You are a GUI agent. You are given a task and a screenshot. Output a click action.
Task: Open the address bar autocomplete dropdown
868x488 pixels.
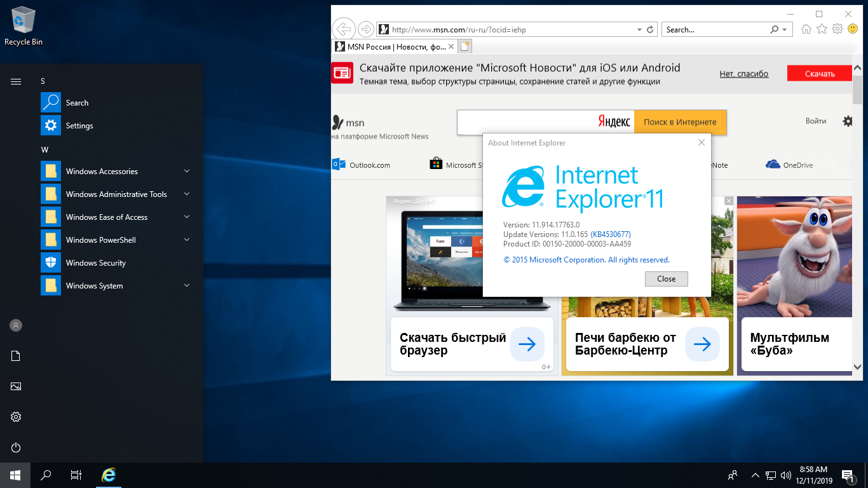pos(639,29)
